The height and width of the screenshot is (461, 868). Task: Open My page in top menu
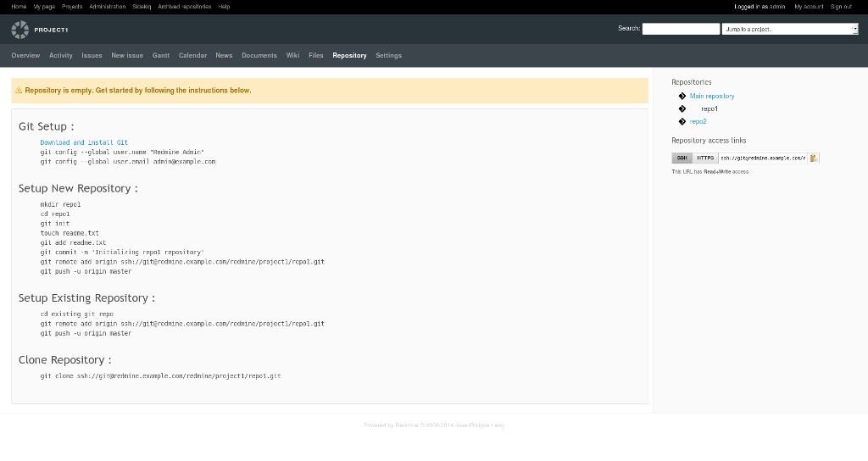click(x=44, y=7)
